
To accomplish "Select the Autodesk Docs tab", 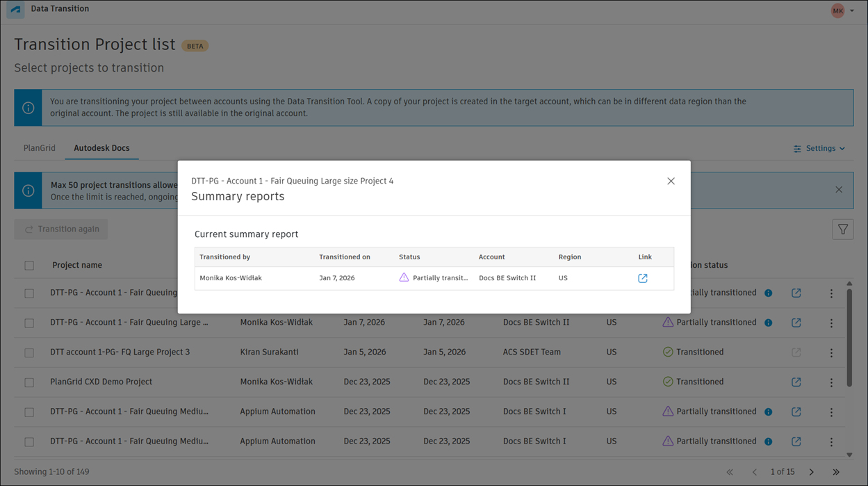I will coord(101,148).
